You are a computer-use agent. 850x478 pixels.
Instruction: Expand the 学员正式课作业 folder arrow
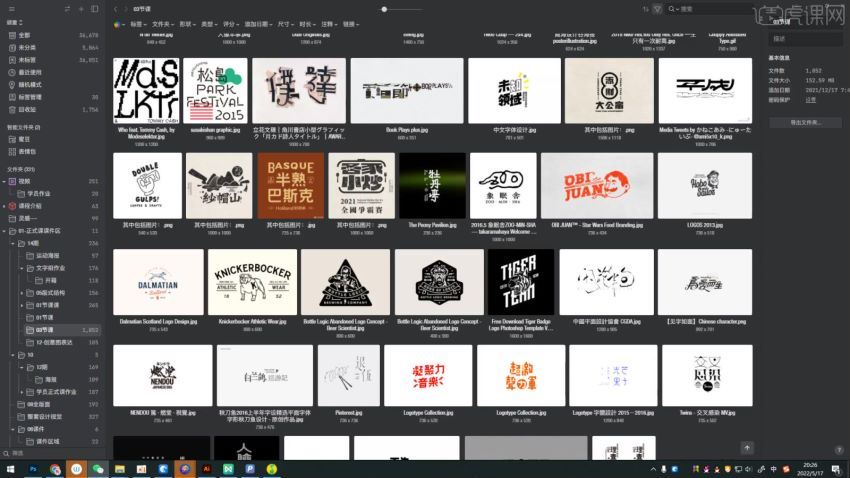pos(22,392)
